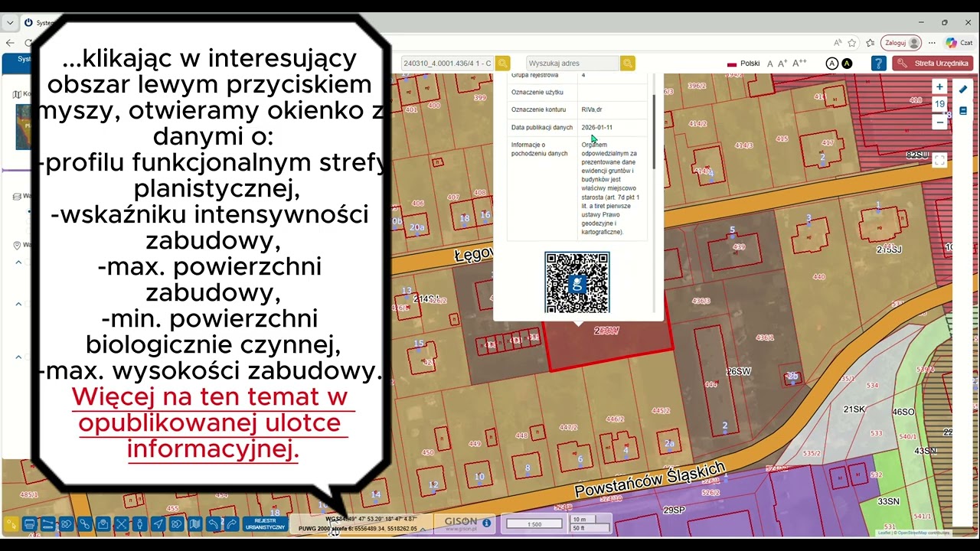
Task: Click zone label 21SK on map
Action: tap(854, 409)
